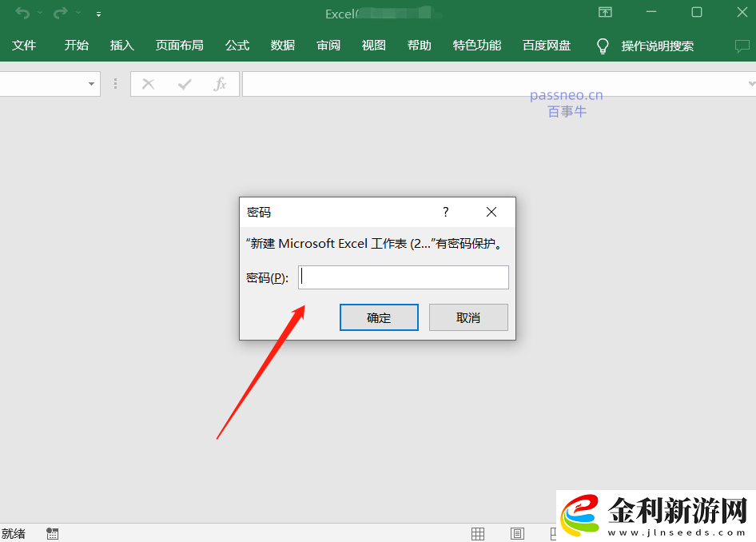Switch to Page Layout view icon

[517, 533]
